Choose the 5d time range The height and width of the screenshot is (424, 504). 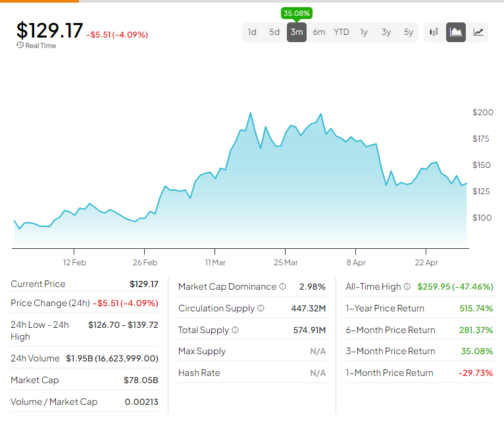point(274,32)
